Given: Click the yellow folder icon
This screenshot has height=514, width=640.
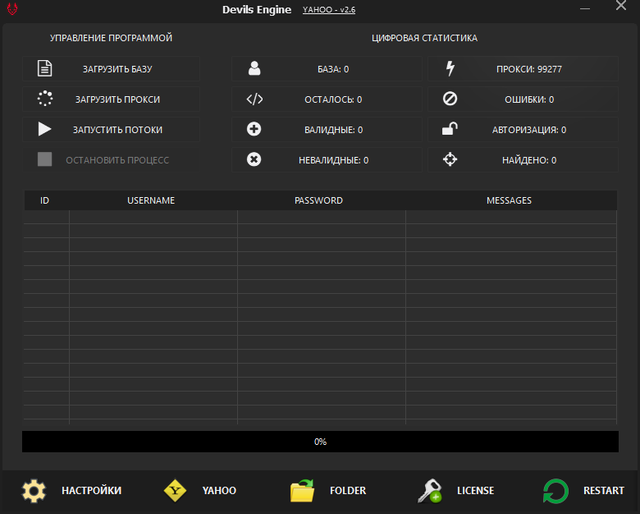Looking at the screenshot, I should tap(302, 491).
